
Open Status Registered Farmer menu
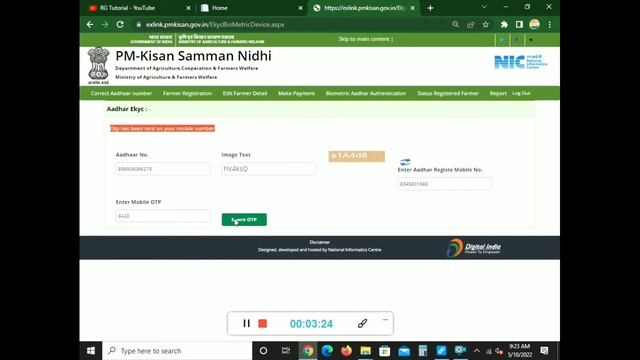click(x=448, y=93)
